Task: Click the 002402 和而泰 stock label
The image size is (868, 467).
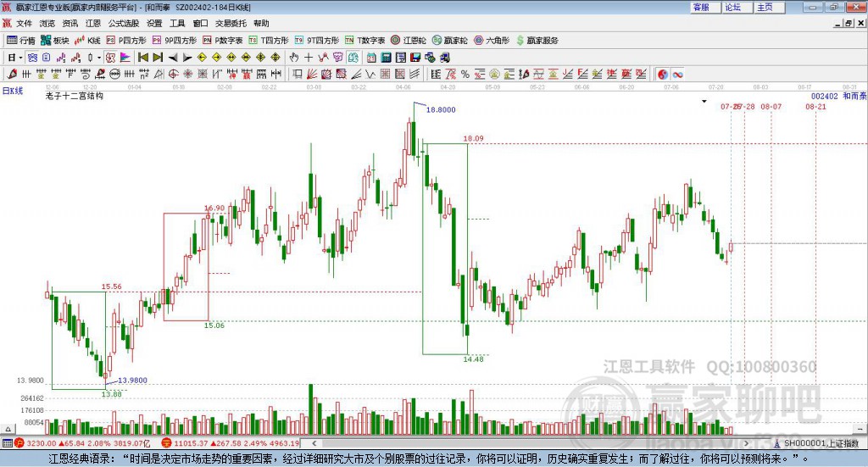Action: [838, 97]
